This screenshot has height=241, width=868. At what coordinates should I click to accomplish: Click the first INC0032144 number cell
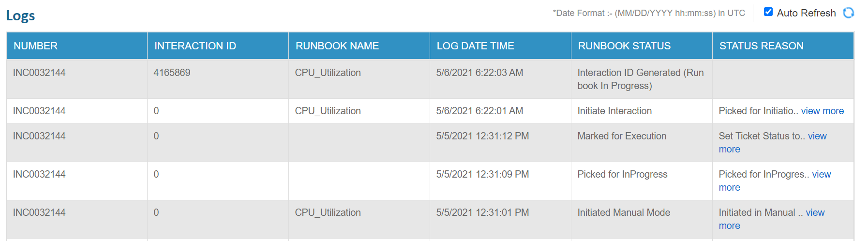[x=39, y=73]
